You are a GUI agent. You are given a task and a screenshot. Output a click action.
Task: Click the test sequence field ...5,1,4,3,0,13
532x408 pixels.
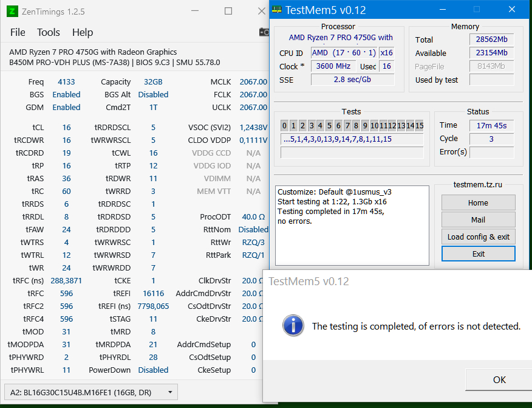[x=352, y=139]
